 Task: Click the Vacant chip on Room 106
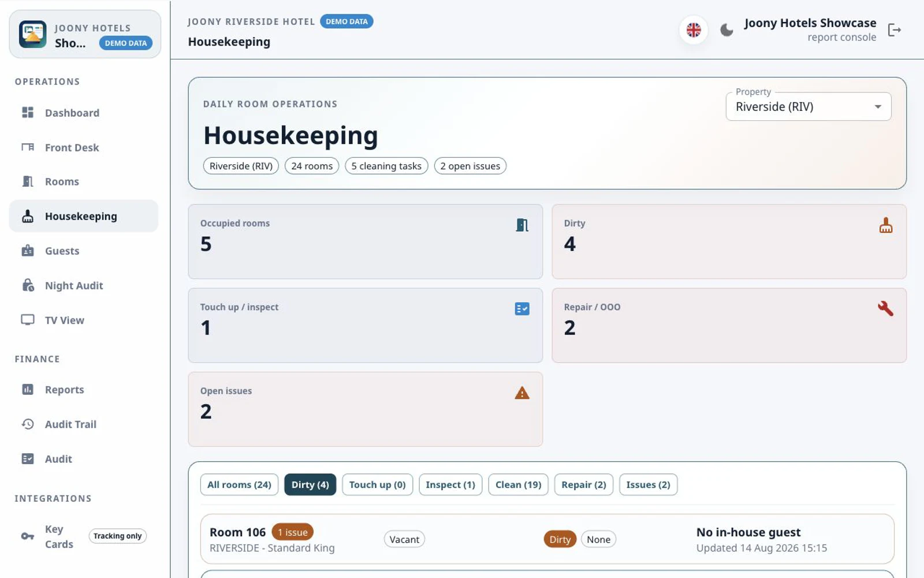[x=404, y=539]
